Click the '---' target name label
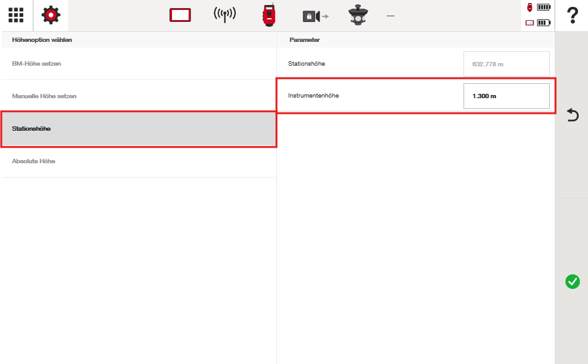588x364 pixels. click(390, 16)
